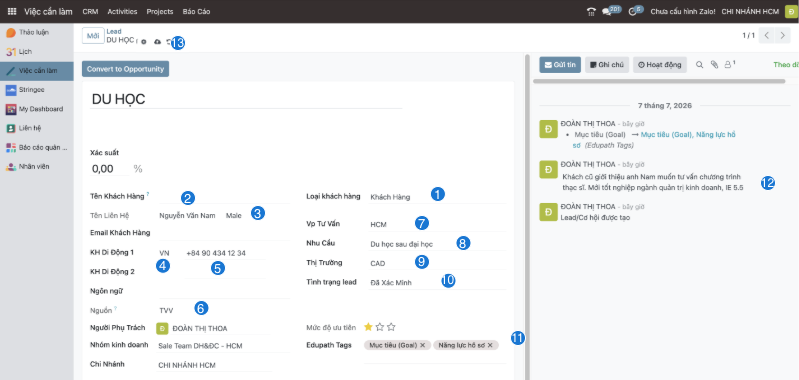
Task: Open CRM menu
Action: (90, 12)
